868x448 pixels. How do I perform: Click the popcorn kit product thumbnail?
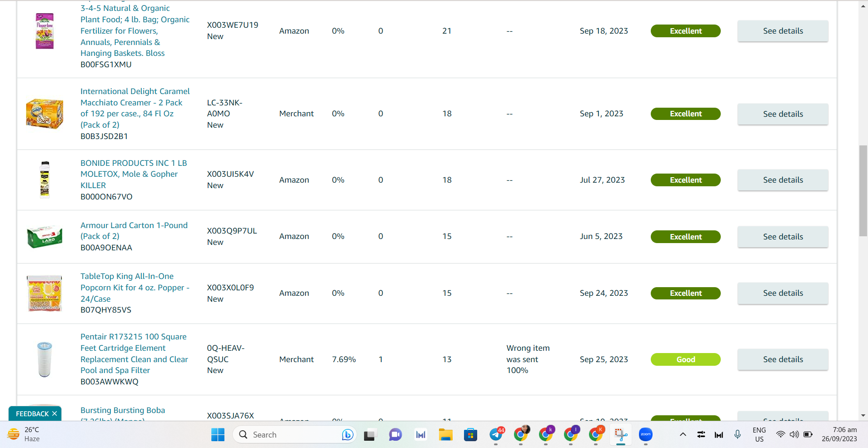coord(45,293)
